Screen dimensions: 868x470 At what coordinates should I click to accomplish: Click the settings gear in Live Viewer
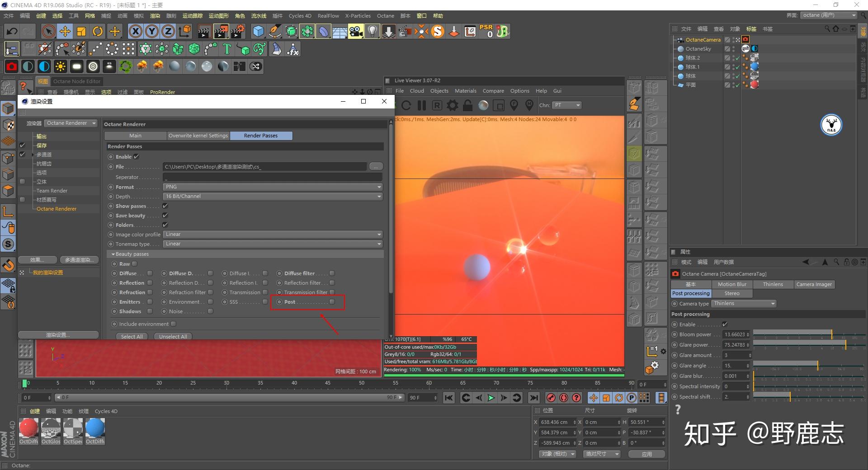click(x=452, y=105)
